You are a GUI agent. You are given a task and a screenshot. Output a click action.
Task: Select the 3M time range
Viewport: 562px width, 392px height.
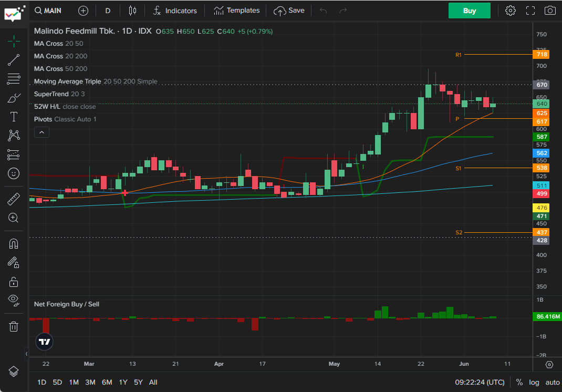[x=90, y=382]
